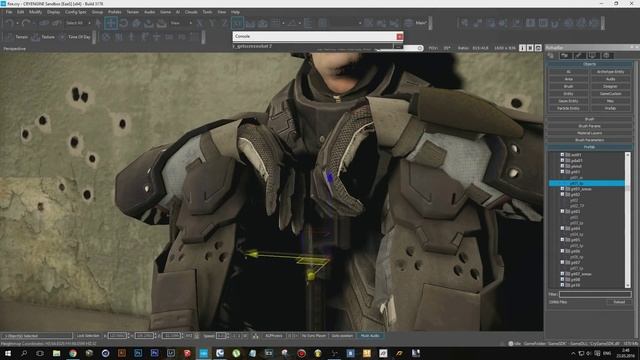Viewport: 640px width, 360px height.
Task: Activate the Select and Move tool
Action: pyautogui.click(x=111, y=23)
